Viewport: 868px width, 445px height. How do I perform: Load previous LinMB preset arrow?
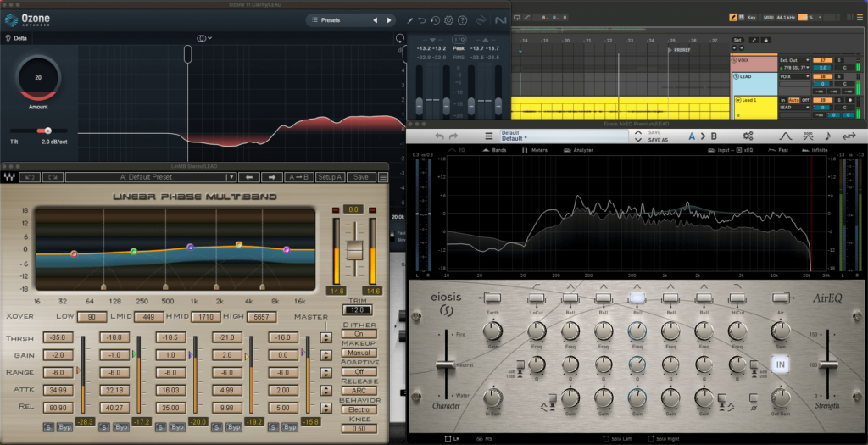[x=249, y=177]
